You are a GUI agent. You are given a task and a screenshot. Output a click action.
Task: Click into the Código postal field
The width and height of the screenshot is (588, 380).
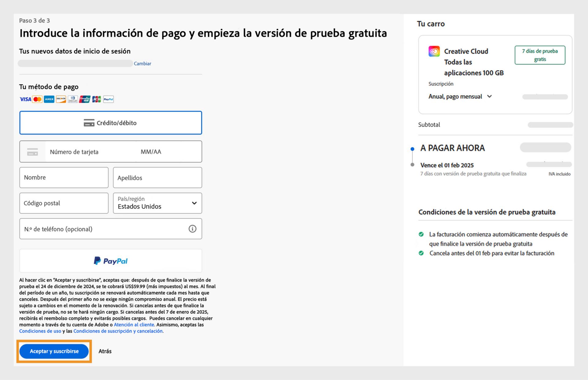click(64, 203)
